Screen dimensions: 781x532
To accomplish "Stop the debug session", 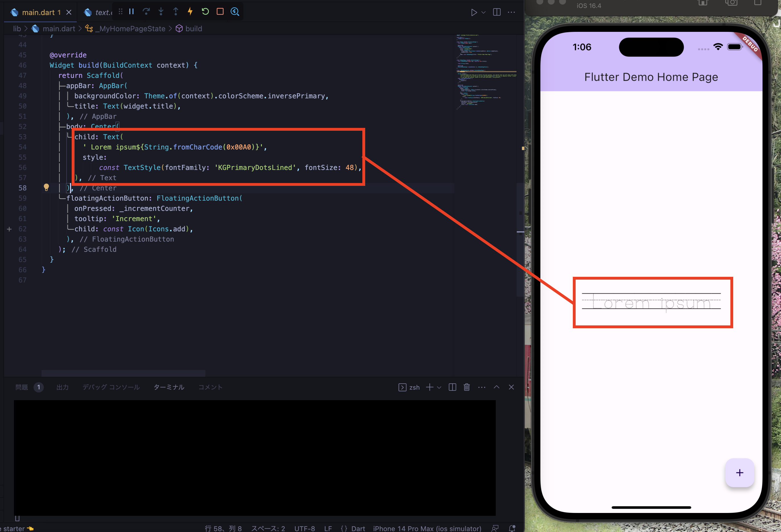I will tap(220, 11).
